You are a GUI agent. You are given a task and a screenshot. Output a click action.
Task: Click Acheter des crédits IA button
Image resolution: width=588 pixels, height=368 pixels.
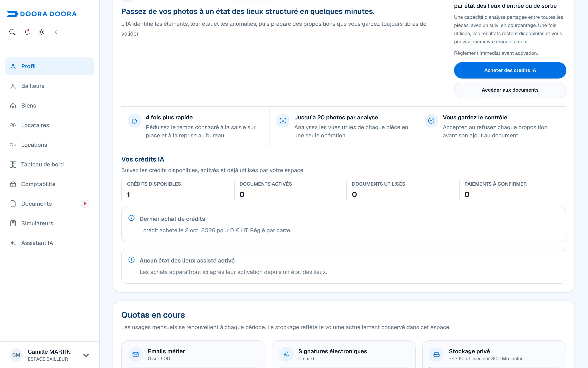pos(510,70)
